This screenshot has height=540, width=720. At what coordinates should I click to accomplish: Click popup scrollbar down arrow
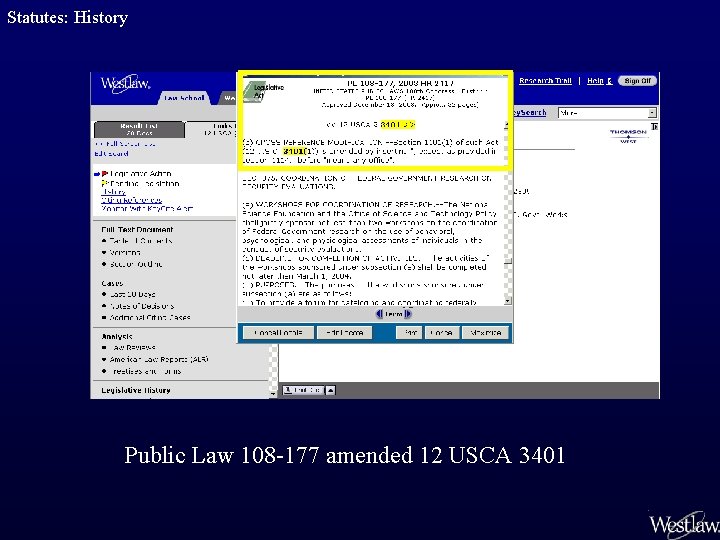(x=507, y=301)
